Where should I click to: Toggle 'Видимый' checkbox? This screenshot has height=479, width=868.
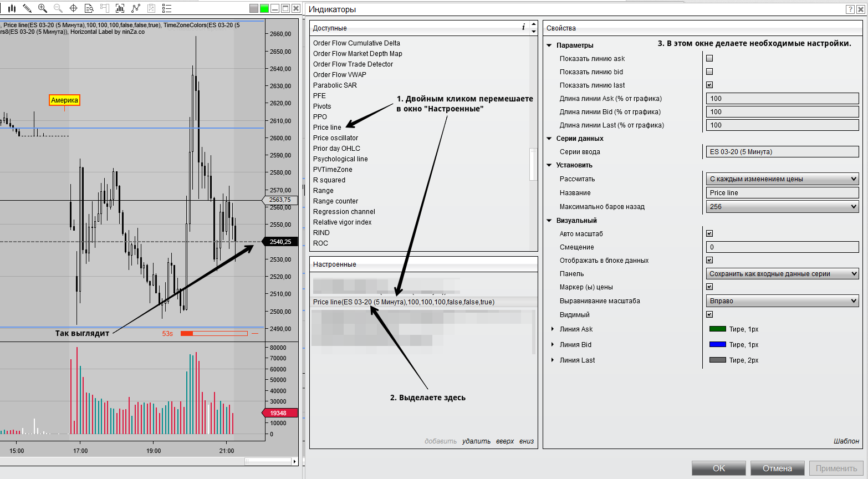click(x=709, y=314)
